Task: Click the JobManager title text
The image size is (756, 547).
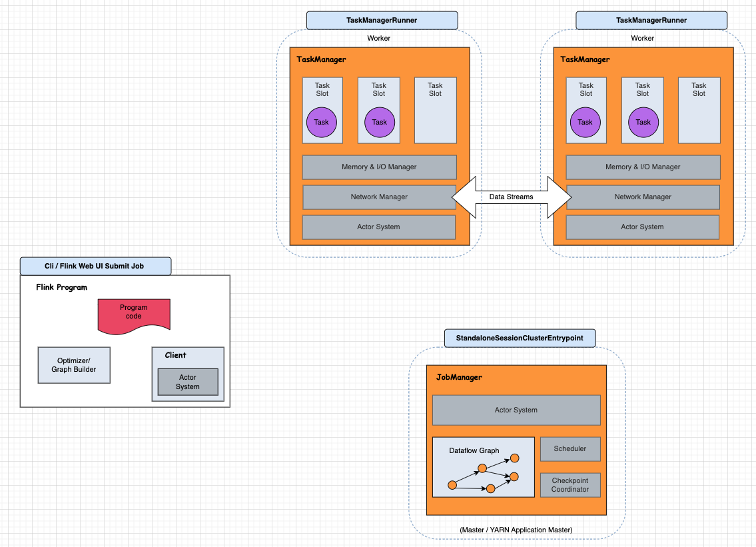Action: (x=459, y=377)
